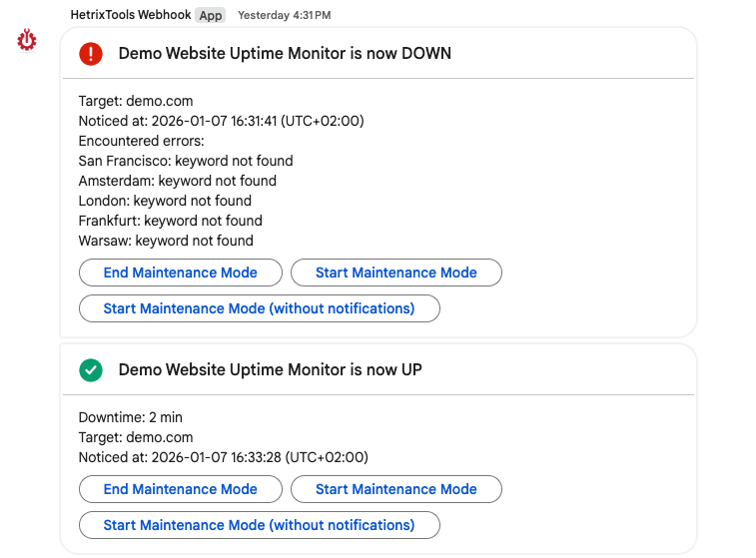Click Target demo.com in the DOWN card
Viewport: 756px width, 558px height.
coord(136,101)
